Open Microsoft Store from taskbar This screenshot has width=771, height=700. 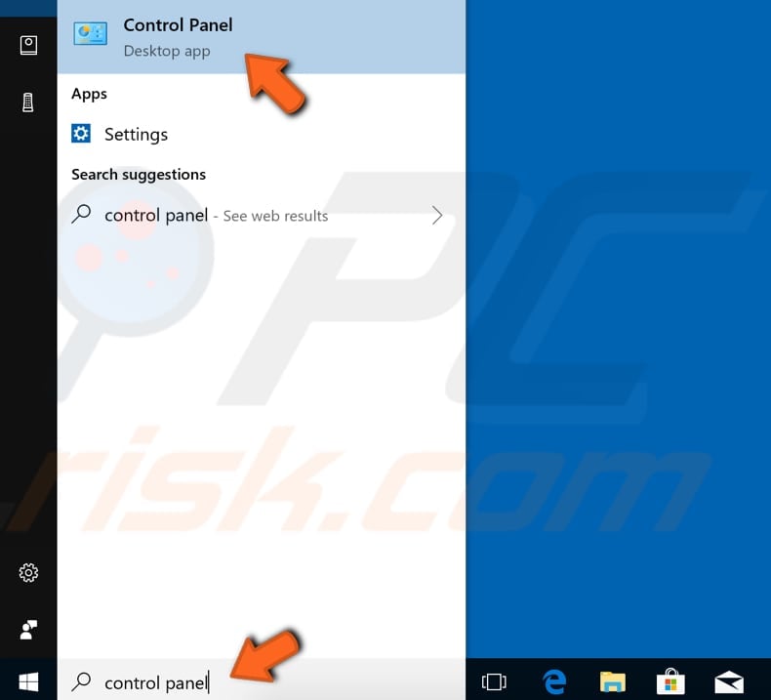(670, 681)
